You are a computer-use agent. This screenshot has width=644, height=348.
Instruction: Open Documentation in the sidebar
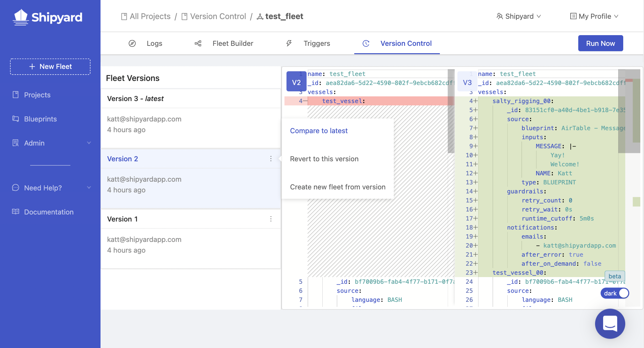(x=49, y=212)
